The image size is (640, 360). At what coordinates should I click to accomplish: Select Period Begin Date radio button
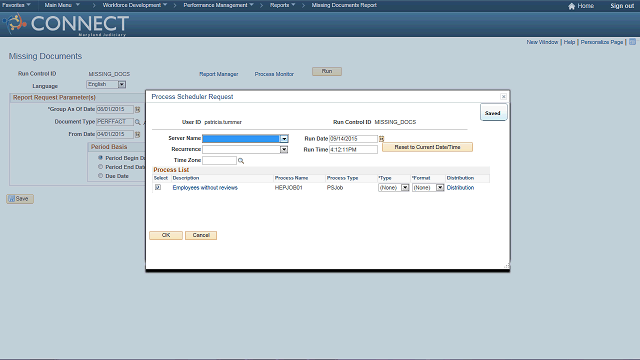coord(100,158)
